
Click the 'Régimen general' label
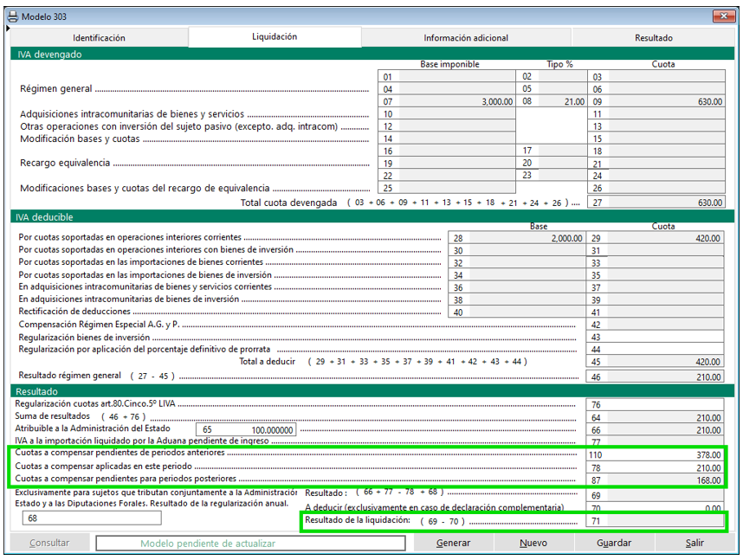pyautogui.click(x=56, y=88)
